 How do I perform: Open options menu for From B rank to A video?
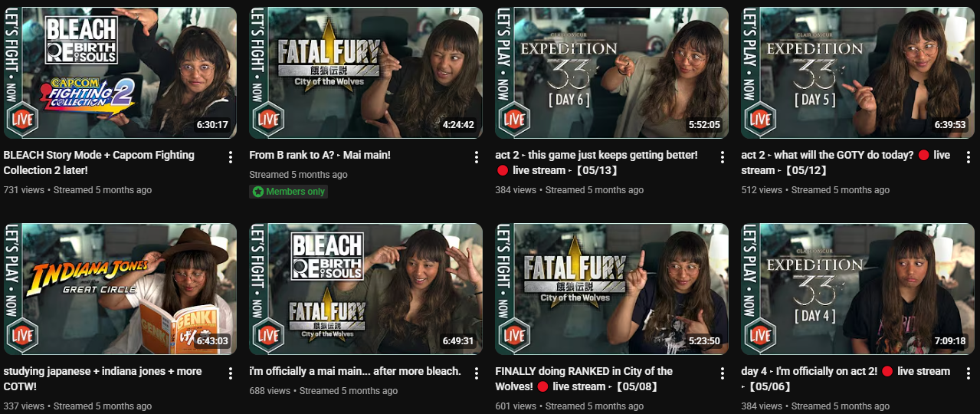pos(477,157)
